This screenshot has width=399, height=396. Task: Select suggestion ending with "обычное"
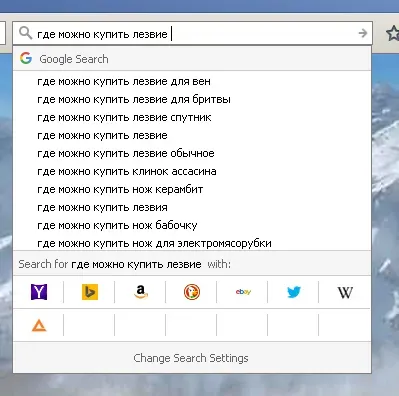192,153
